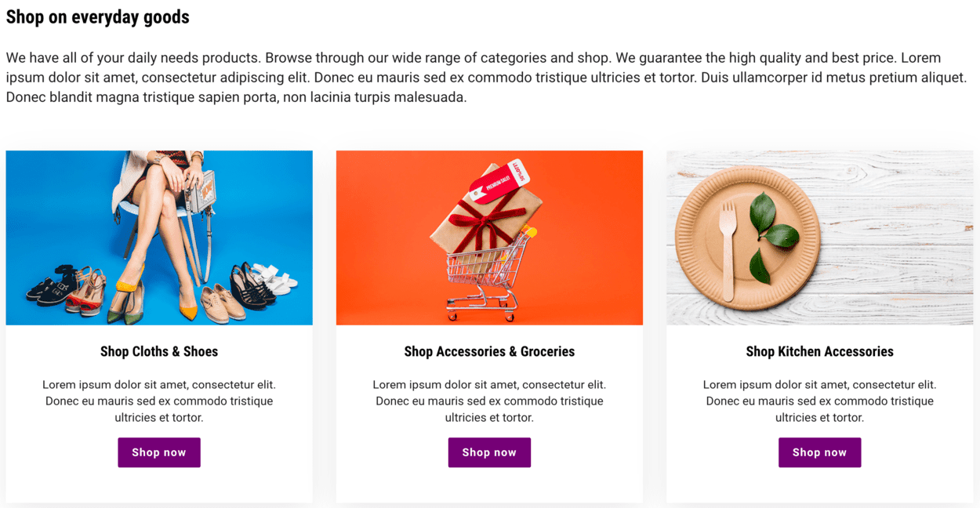Click Shop now under Accessories & Groceries
The width and height of the screenshot is (980, 508).
click(489, 452)
